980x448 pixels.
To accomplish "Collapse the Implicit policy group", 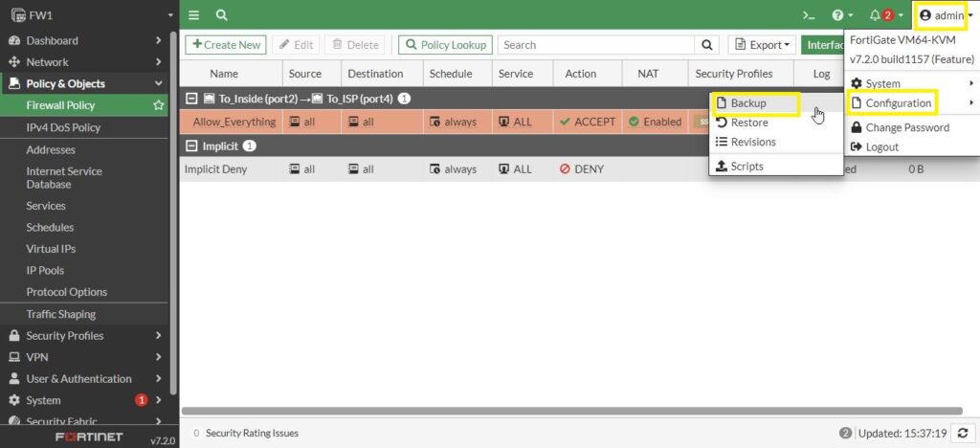I will pos(191,146).
